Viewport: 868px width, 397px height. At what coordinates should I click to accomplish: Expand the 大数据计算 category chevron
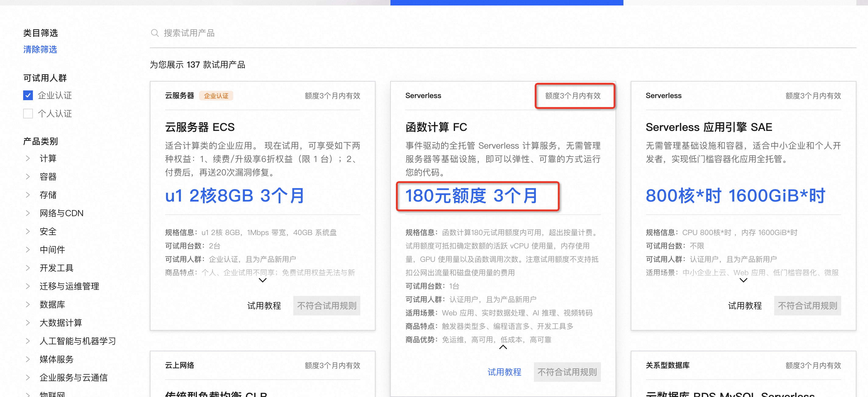28,323
